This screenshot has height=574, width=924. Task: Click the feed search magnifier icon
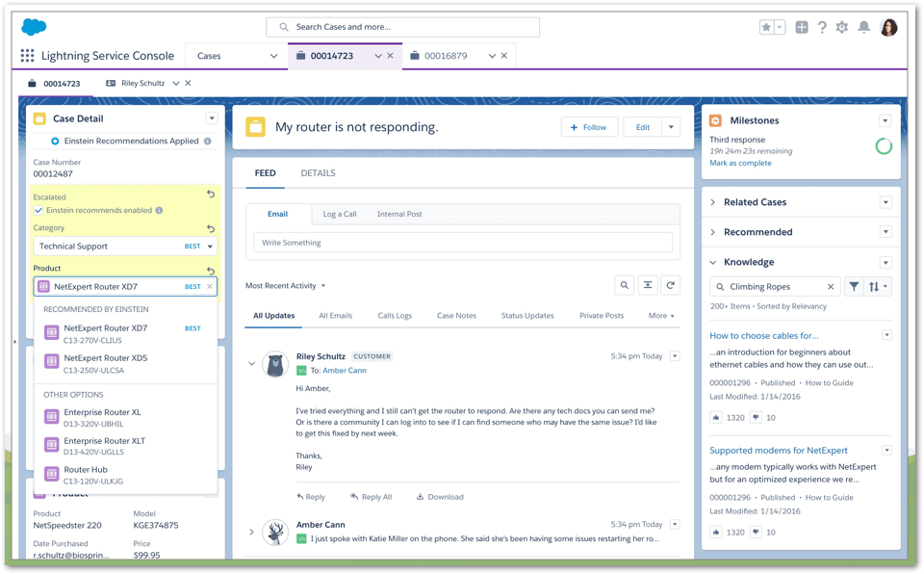[625, 285]
